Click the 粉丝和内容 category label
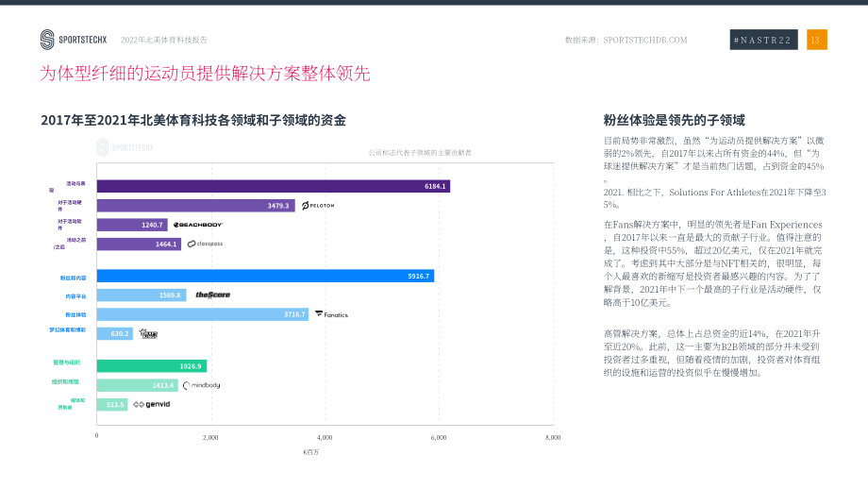 coord(73,278)
